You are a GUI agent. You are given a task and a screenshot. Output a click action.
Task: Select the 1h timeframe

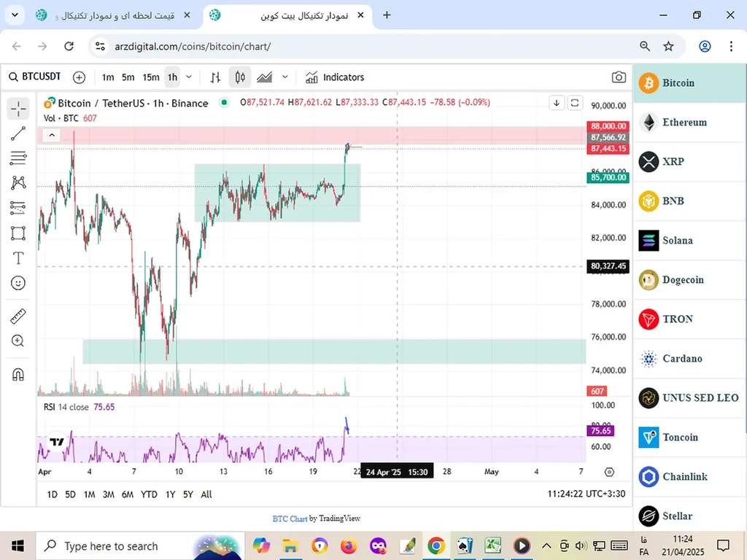tap(172, 77)
